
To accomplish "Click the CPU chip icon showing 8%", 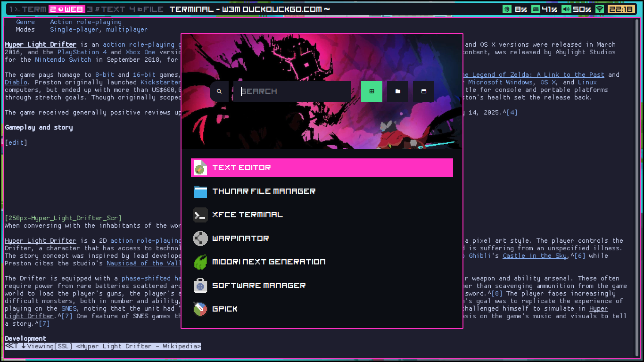I will 507,9.
